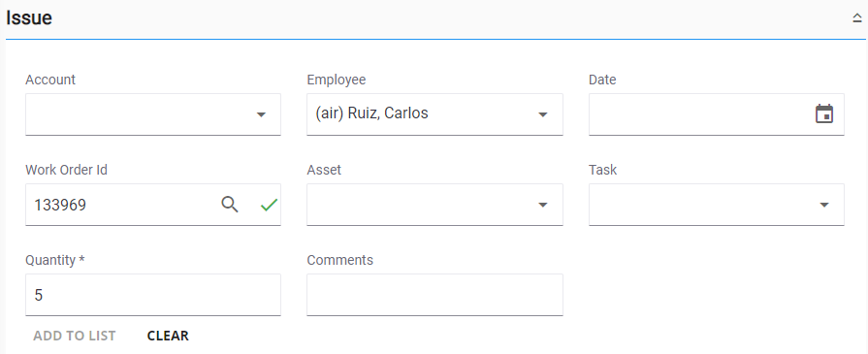Viewport: 868px width, 354px height.
Task: Focus the empty Task combo box
Action: [x=717, y=205]
